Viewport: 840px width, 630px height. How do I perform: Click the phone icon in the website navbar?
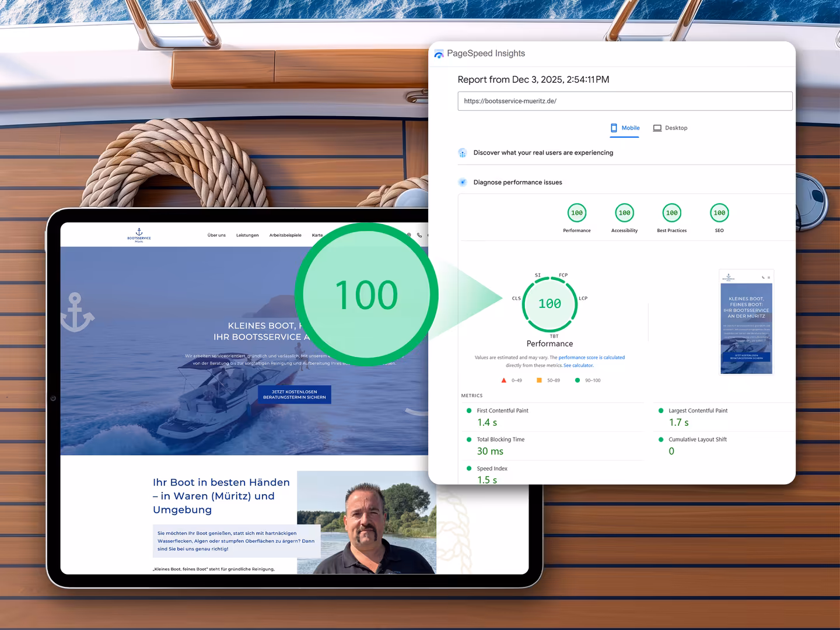pos(421,235)
